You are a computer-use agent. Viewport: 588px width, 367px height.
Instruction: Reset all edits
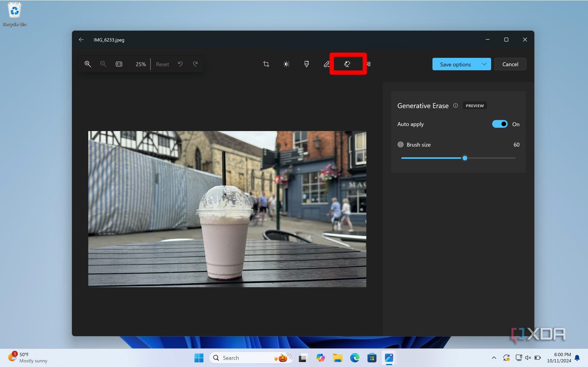tap(163, 64)
